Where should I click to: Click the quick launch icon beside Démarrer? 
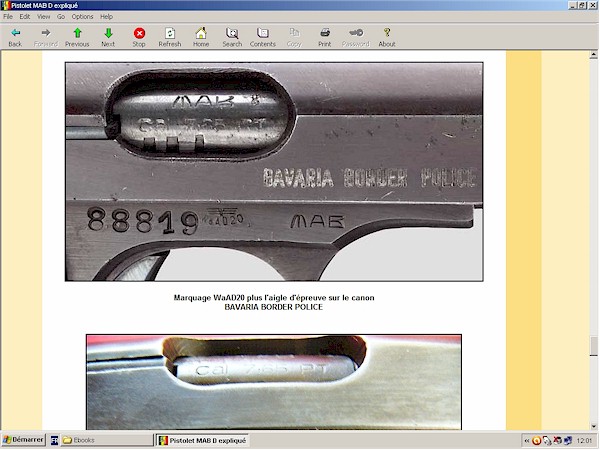click(54, 440)
